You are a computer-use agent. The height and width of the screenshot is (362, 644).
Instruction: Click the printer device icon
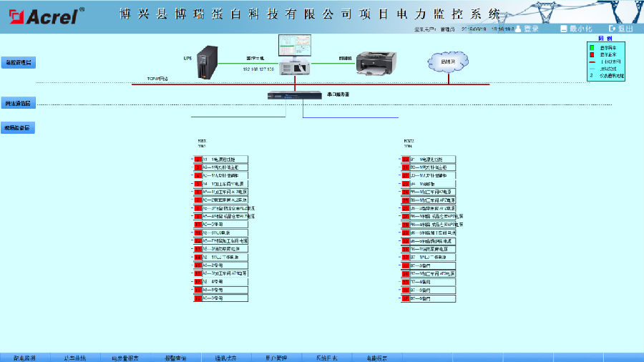(x=376, y=63)
